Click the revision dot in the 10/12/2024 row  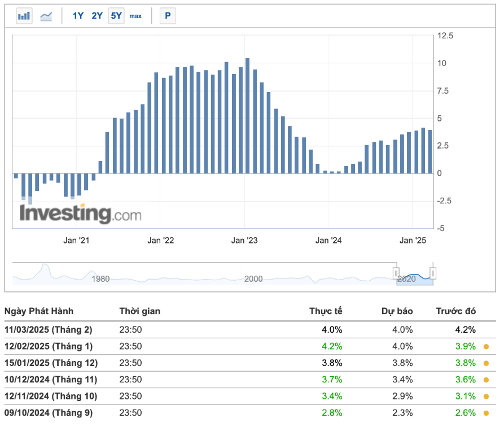pos(486,380)
